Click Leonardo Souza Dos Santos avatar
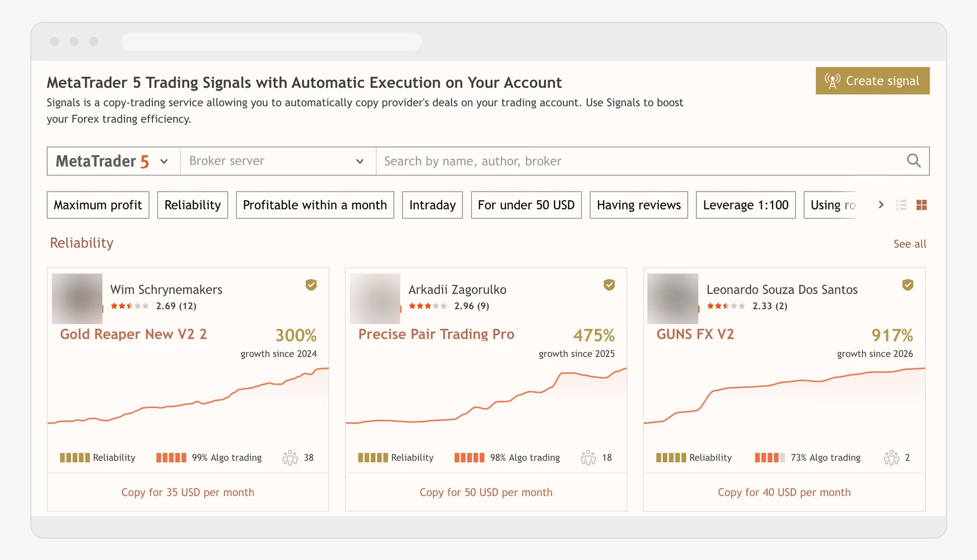This screenshot has height=560, width=977. click(x=673, y=298)
